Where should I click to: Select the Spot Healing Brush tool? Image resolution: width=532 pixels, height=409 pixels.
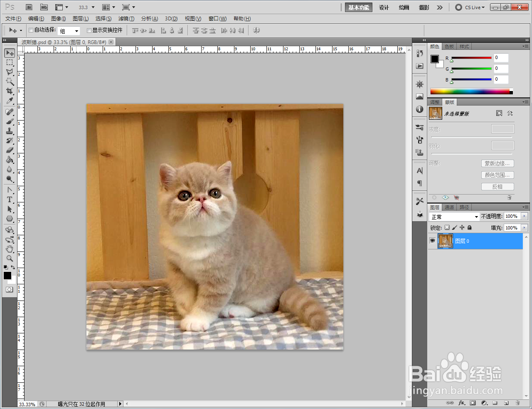point(10,112)
